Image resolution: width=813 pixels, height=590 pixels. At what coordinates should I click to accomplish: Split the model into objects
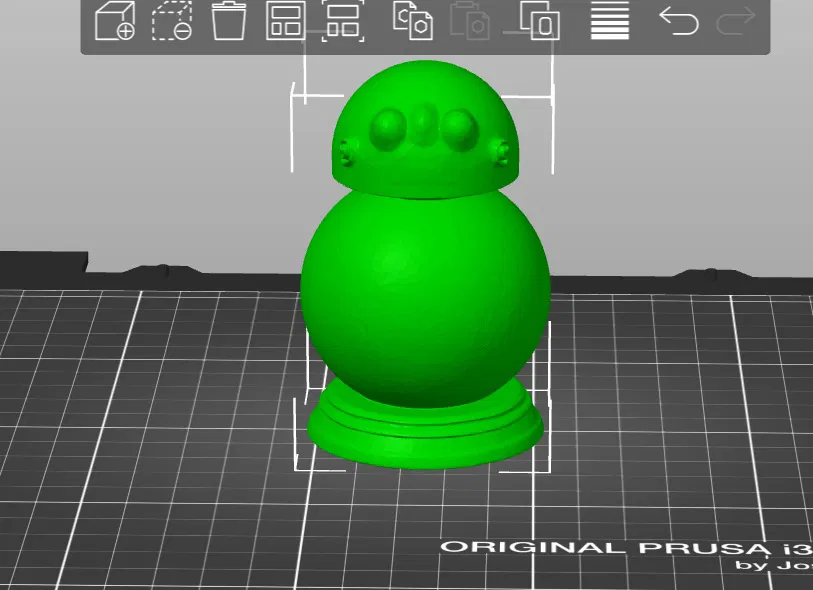point(538,25)
